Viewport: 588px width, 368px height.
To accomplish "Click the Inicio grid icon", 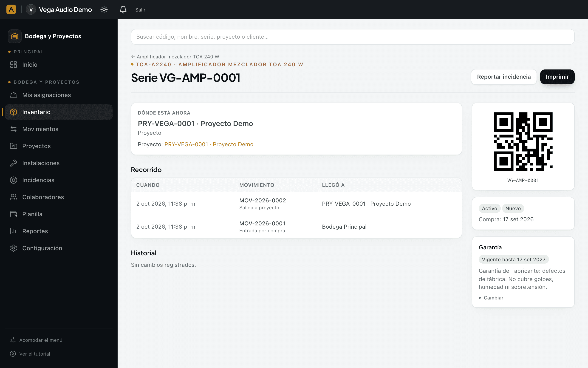I will [14, 64].
